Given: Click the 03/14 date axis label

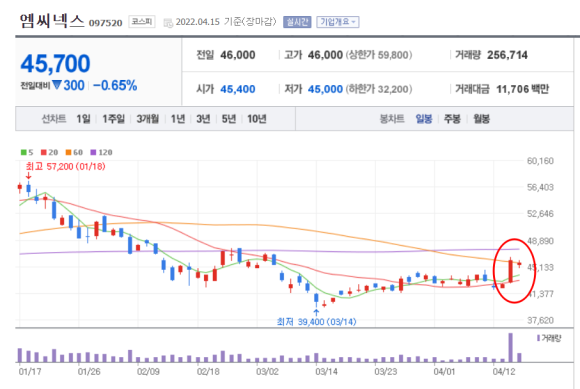Looking at the screenshot, I should tap(326, 371).
